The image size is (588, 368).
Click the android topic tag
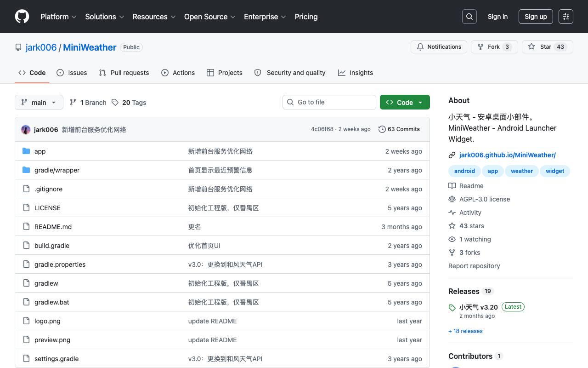coord(464,171)
